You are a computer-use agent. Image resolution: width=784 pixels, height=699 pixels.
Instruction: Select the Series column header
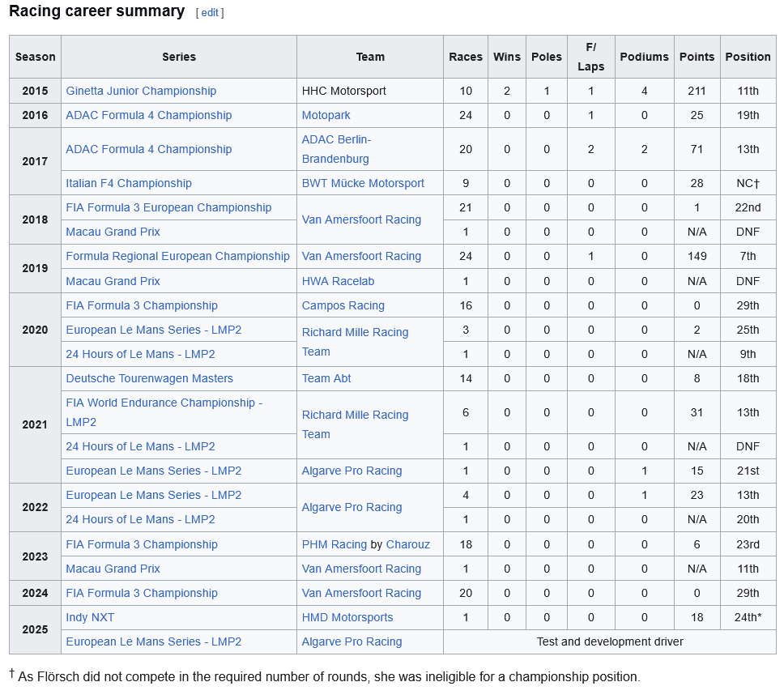(179, 57)
